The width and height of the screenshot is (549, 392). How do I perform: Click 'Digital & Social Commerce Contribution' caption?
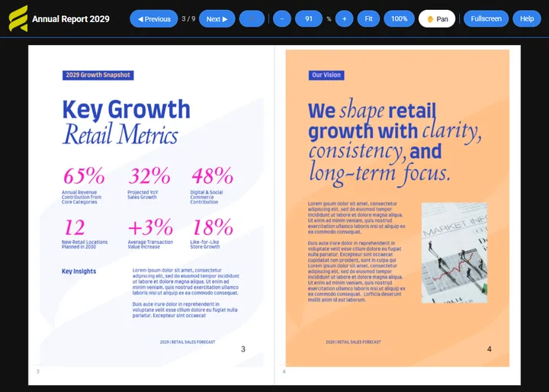(206, 197)
